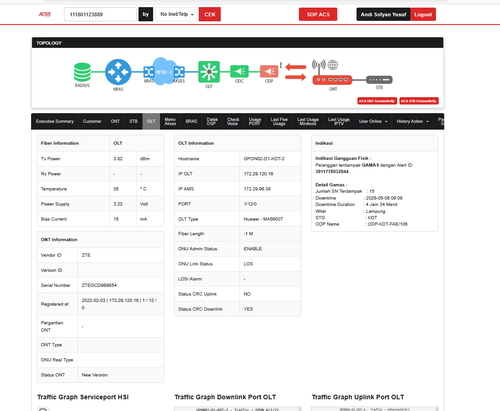Click the blue BRAS router icon
The image size is (500, 411).
click(118, 72)
